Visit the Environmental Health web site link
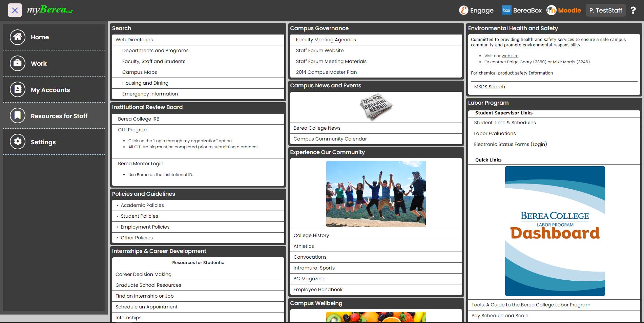This screenshot has width=644, height=323. [x=510, y=56]
